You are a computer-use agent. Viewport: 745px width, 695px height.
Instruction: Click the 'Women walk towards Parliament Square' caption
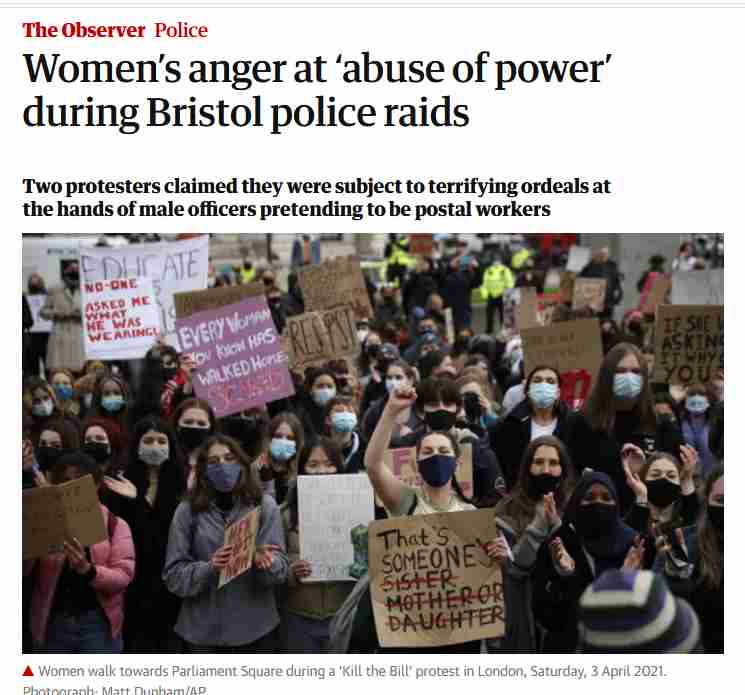pos(353,671)
